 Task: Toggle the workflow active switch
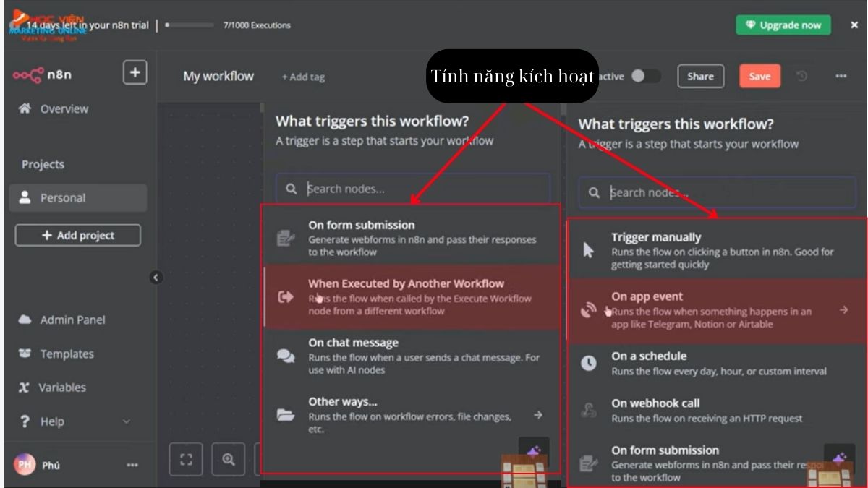tap(644, 76)
